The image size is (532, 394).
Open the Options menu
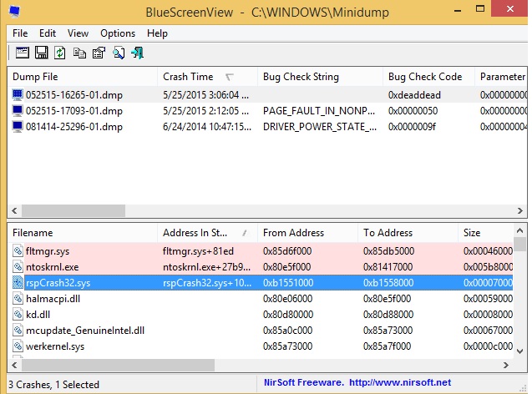[118, 33]
